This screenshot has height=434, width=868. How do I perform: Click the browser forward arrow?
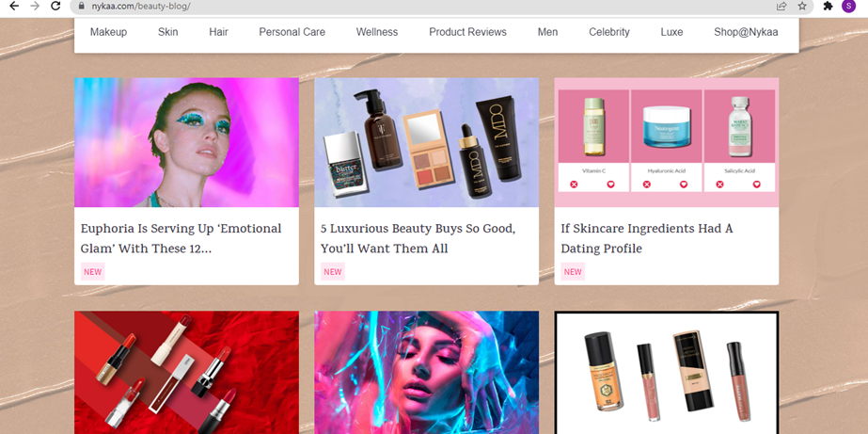click(35, 6)
